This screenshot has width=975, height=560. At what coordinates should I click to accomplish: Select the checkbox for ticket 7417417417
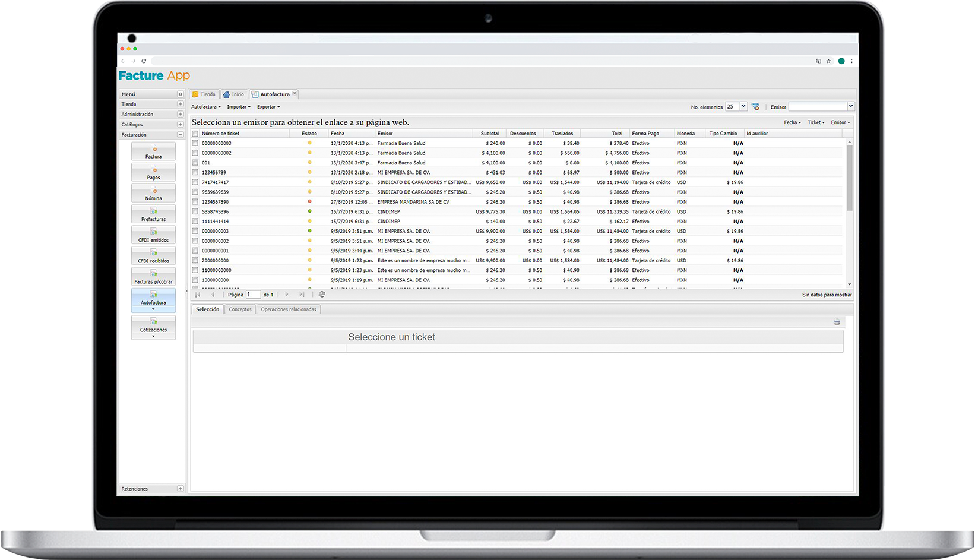195,182
